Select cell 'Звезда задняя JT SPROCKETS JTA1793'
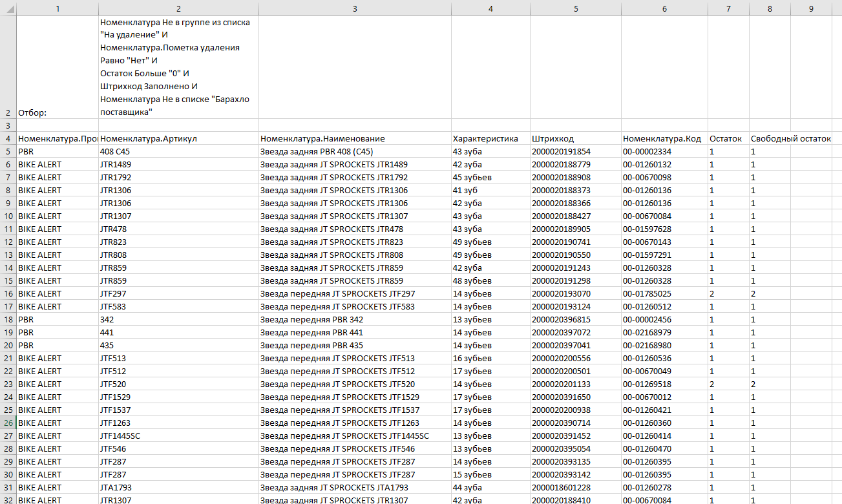Screen dimensions: 842x504 point(355,488)
